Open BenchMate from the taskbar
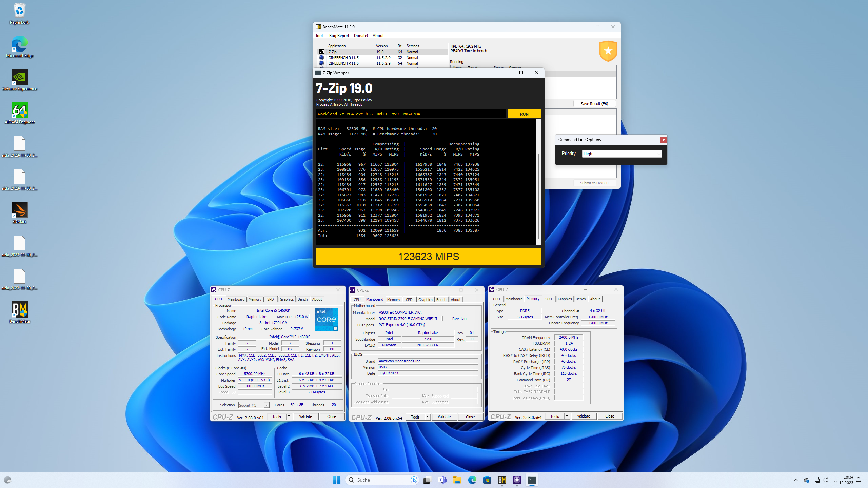 click(x=502, y=480)
